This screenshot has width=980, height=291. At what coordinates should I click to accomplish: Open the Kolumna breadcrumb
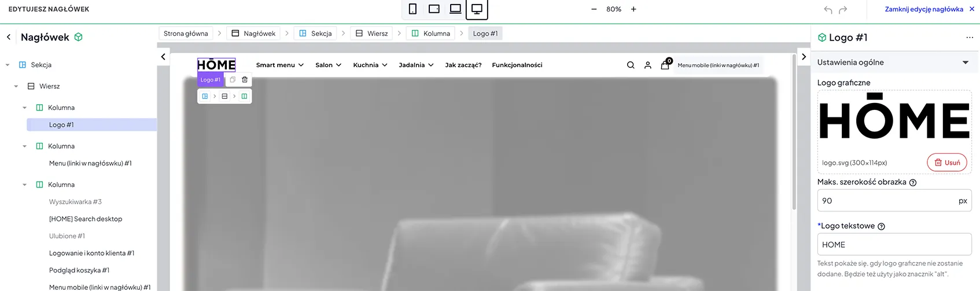coord(430,34)
